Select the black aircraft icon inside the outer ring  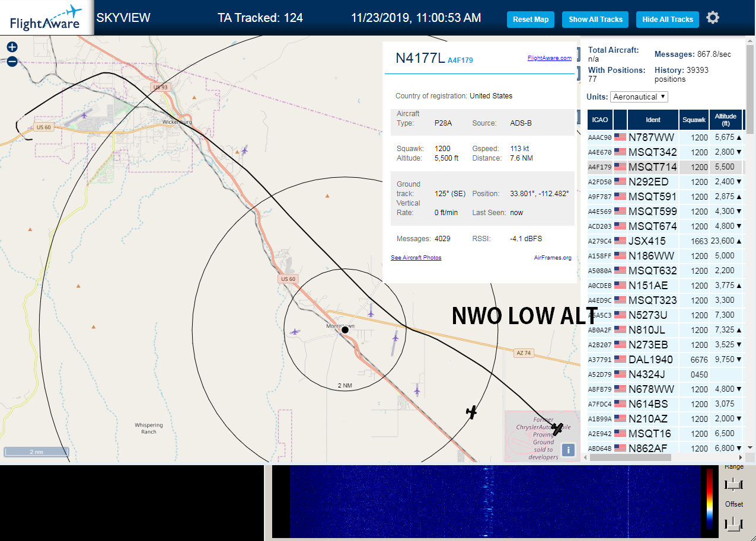coord(471,412)
